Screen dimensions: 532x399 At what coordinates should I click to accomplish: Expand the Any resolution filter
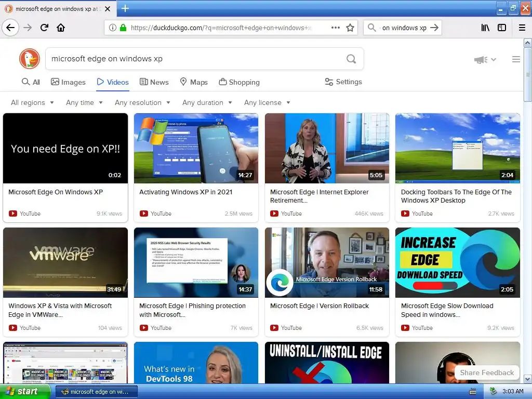tap(142, 102)
